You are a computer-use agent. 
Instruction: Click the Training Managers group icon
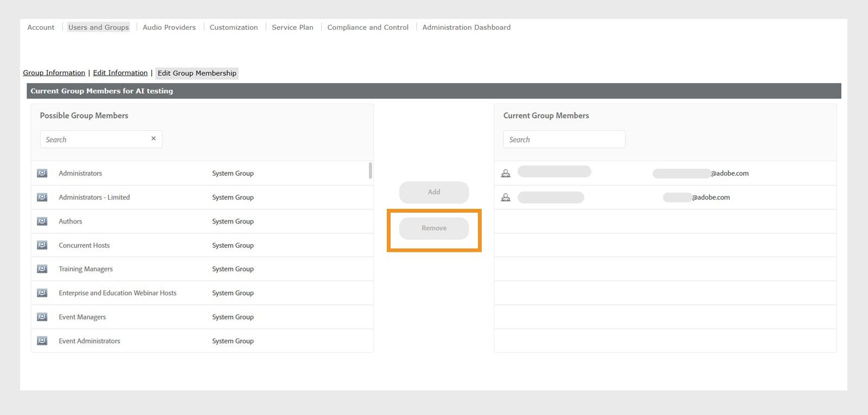pos(42,269)
